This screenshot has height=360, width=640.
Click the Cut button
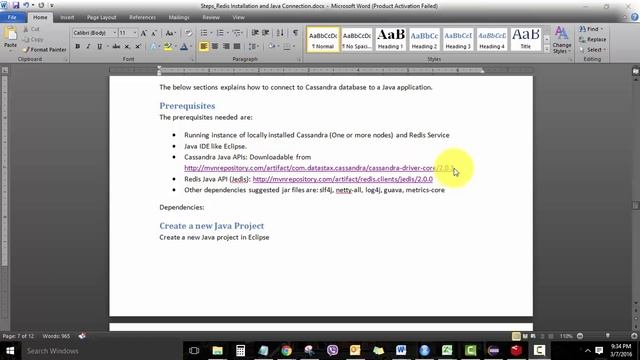pos(31,29)
